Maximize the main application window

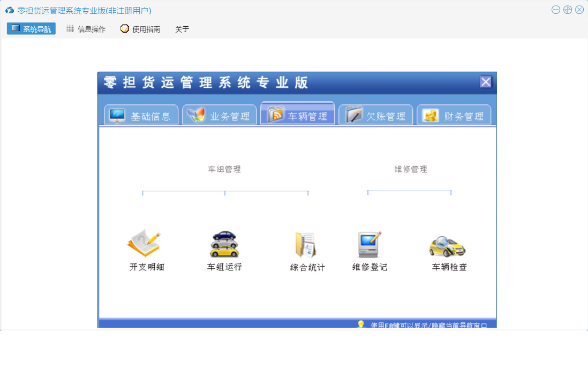[x=568, y=10]
